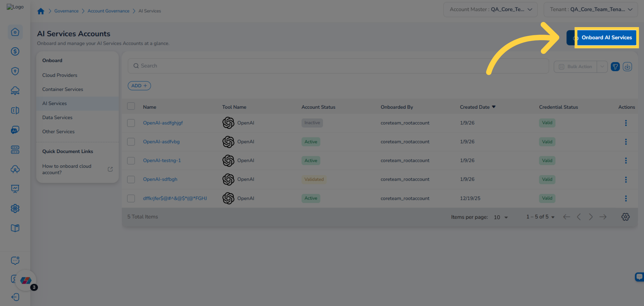This screenshot has height=306, width=644.
Task: Click the servers icon in the sidebar
Action: coord(15,150)
